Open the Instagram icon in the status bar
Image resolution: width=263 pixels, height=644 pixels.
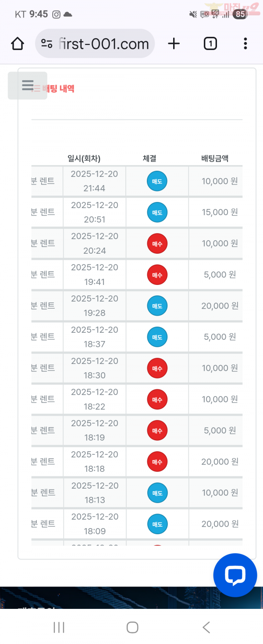(56, 14)
